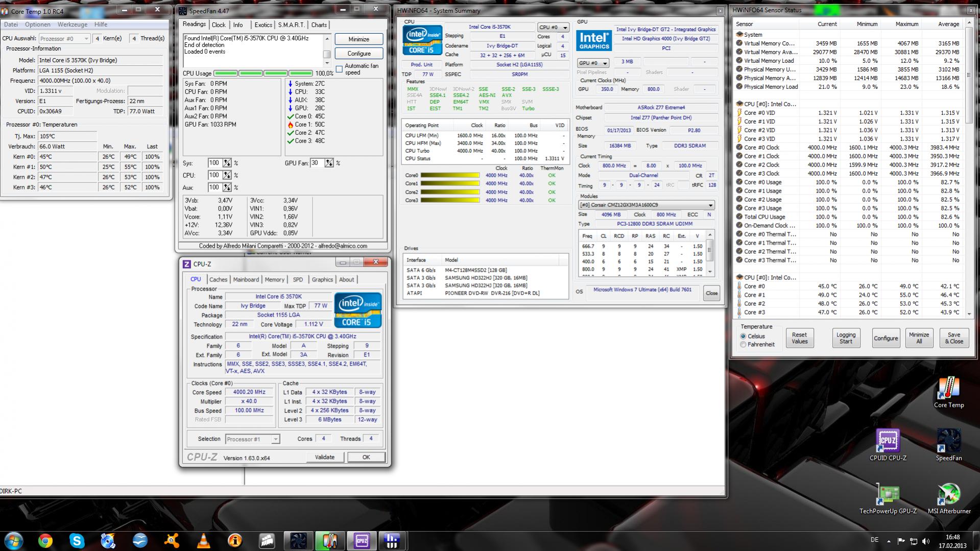Launch TechPowerUp GPU-Z desktop shortcut
Viewport: 980px width, 551px height.
(888, 498)
